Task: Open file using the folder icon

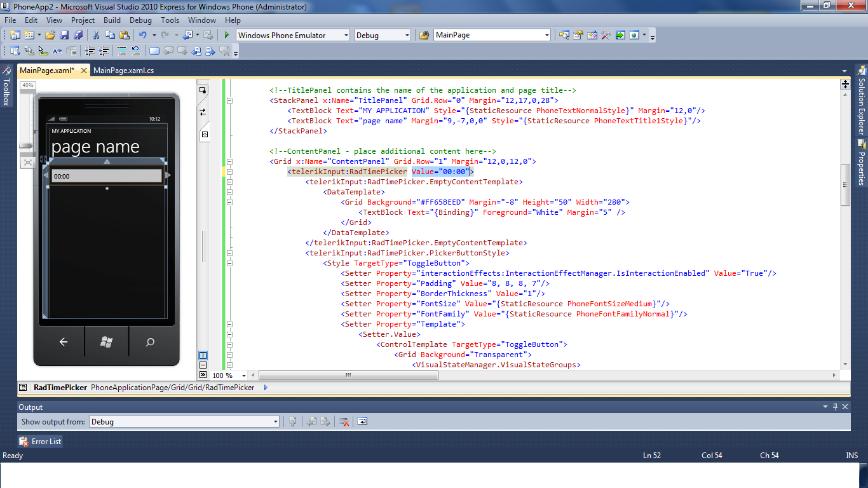Action: [50, 35]
